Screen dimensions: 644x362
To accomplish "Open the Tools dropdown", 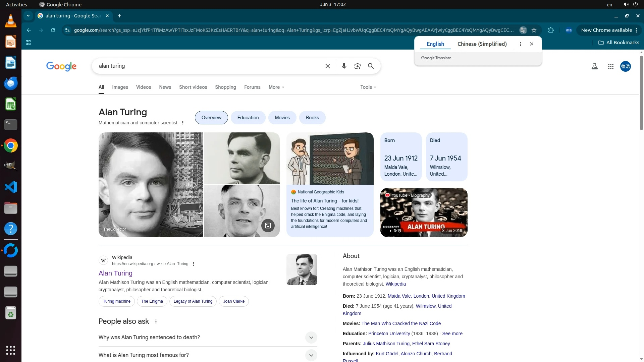I will [x=368, y=87].
